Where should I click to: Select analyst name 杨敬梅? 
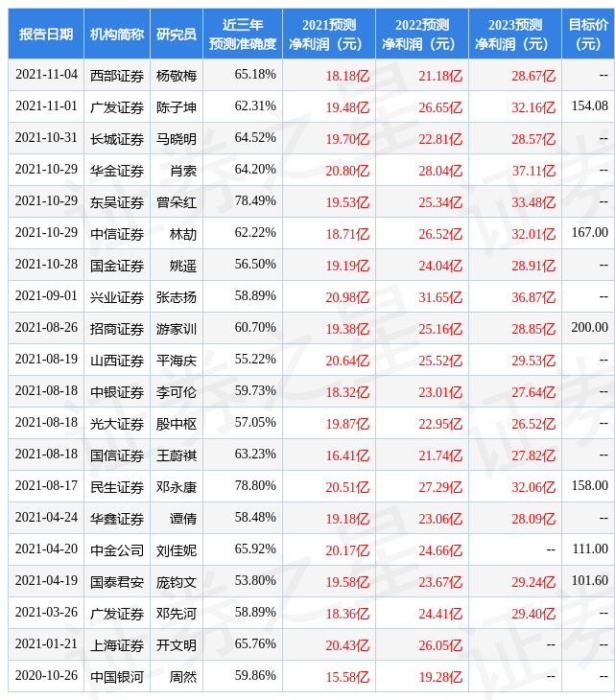177,76
